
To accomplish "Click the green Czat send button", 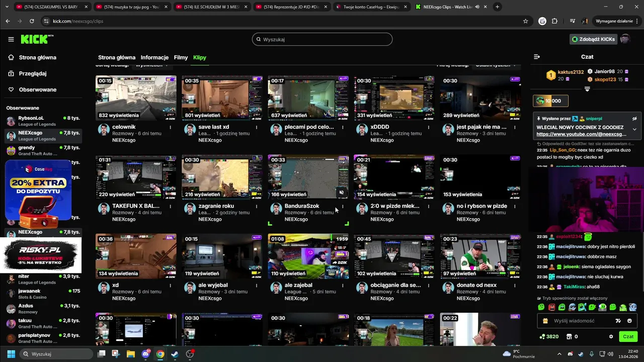I will [x=628, y=337].
